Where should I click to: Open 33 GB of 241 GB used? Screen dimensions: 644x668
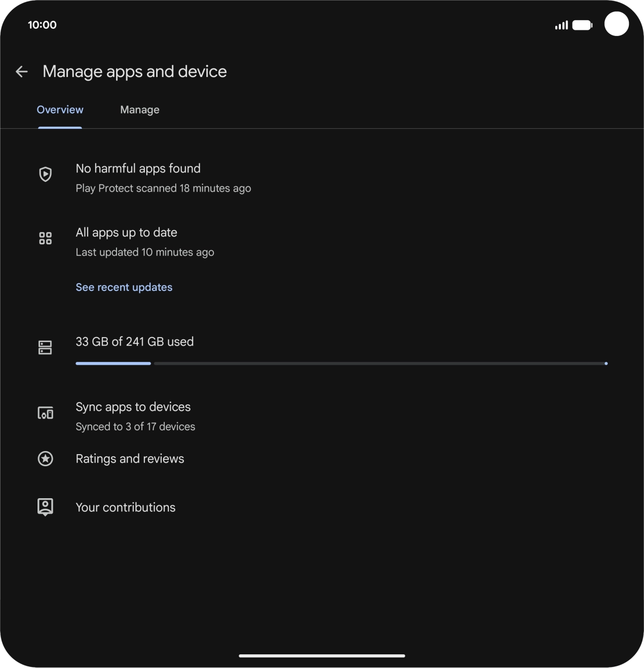tap(135, 342)
